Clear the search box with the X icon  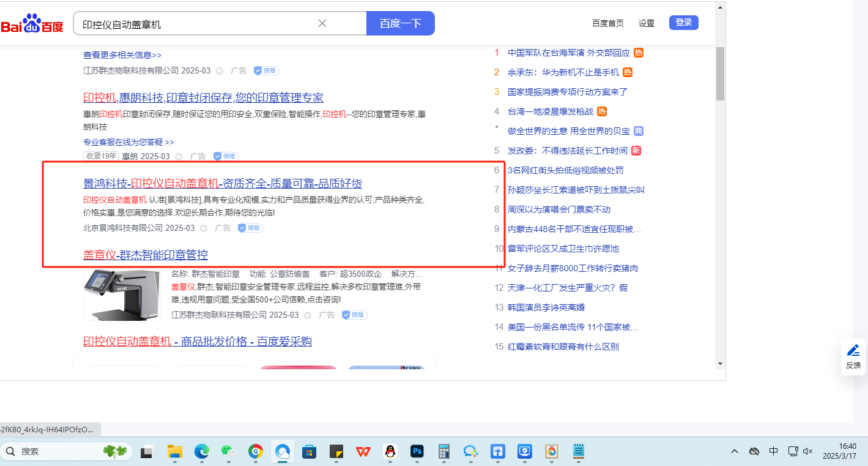(322, 23)
